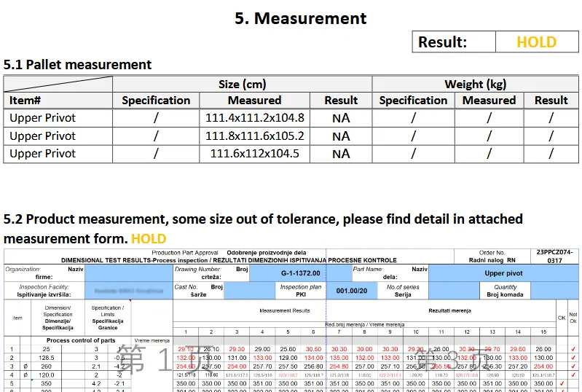Click the 'Inspection plan PKI' label

pyautogui.click(x=301, y=291)
